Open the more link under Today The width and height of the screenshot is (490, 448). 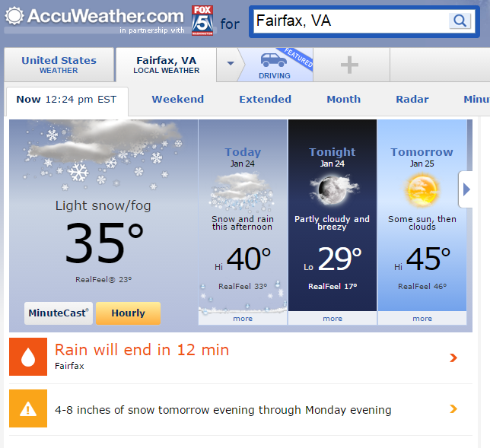click(243, 319)
